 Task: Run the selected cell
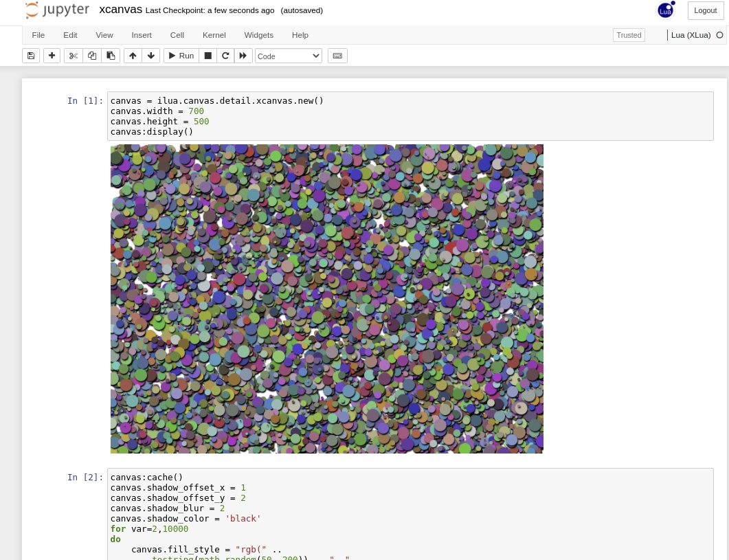[181, 56]
